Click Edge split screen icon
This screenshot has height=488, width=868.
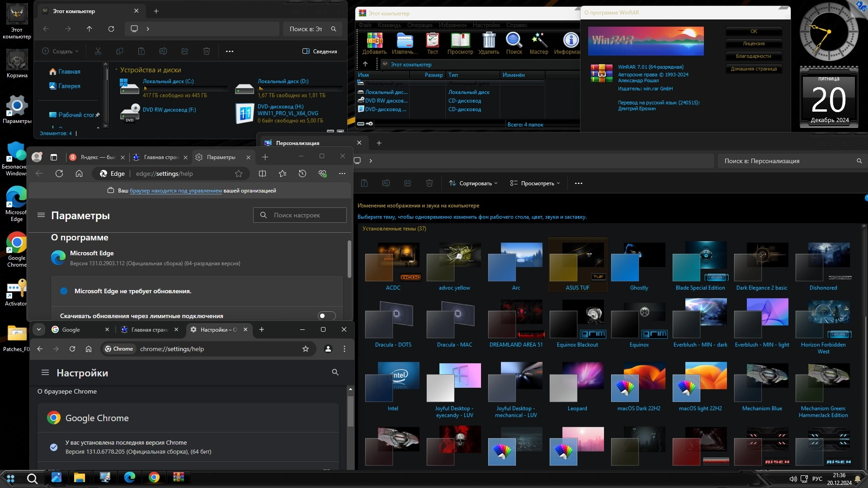tap(262, 174)
